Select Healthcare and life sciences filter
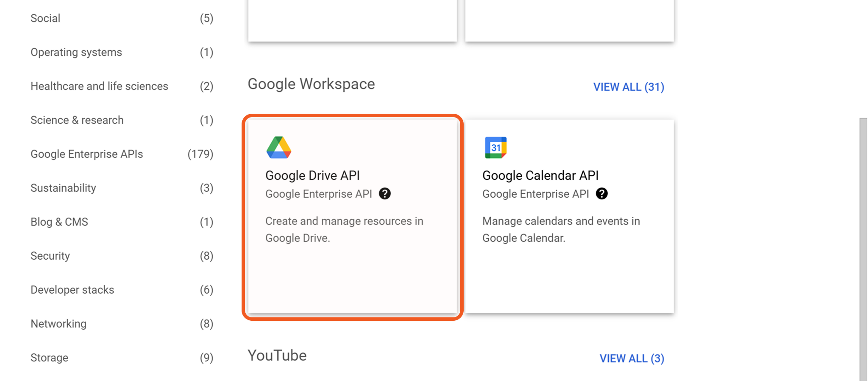Image resolution: width=868 pixels, height=381 pixels. (x=99, y=86)
